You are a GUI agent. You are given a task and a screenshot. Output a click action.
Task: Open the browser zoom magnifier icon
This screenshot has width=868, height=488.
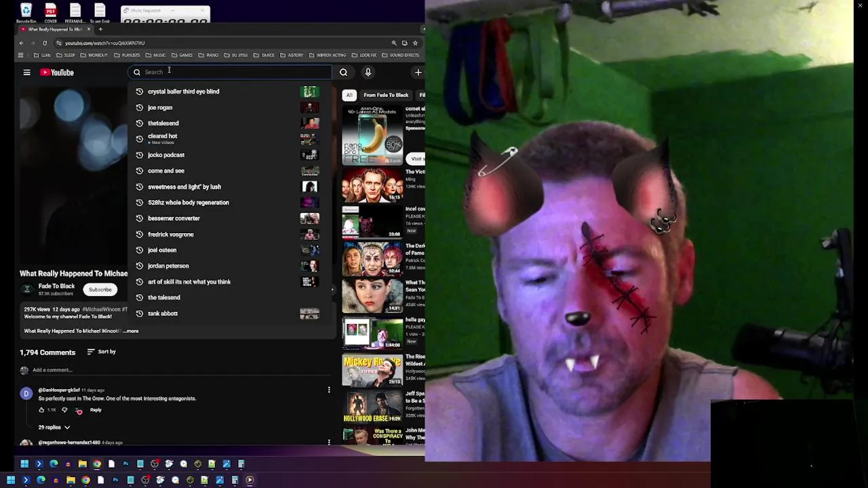pos(394,43)
